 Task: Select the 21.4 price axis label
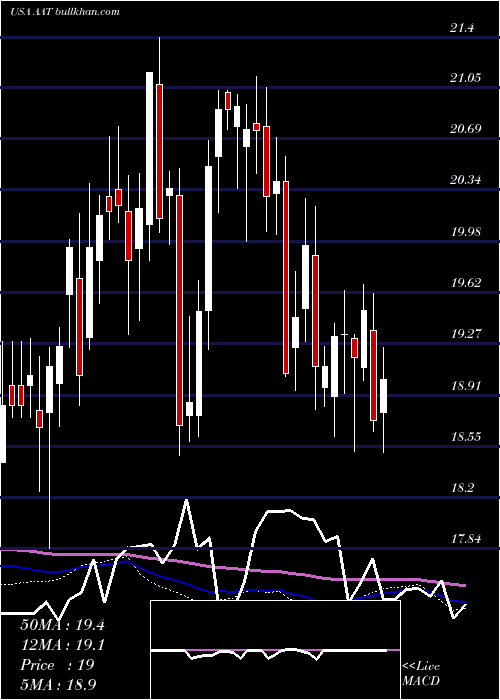pos(462,28)
